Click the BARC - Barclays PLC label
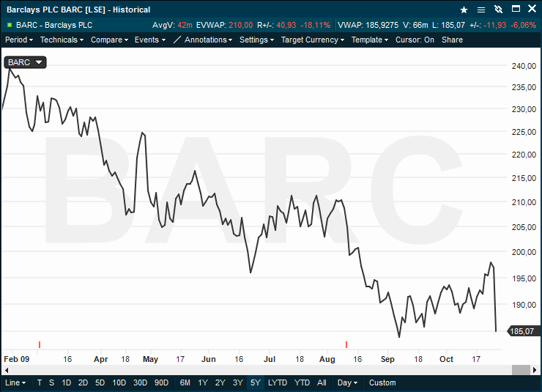 click(x=54, y=25)
